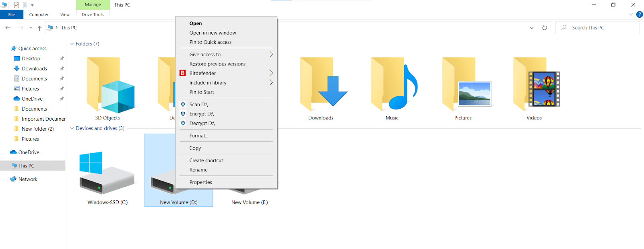Click the Refresh button beside address bar
644x249 pixels.
point(545,28)
